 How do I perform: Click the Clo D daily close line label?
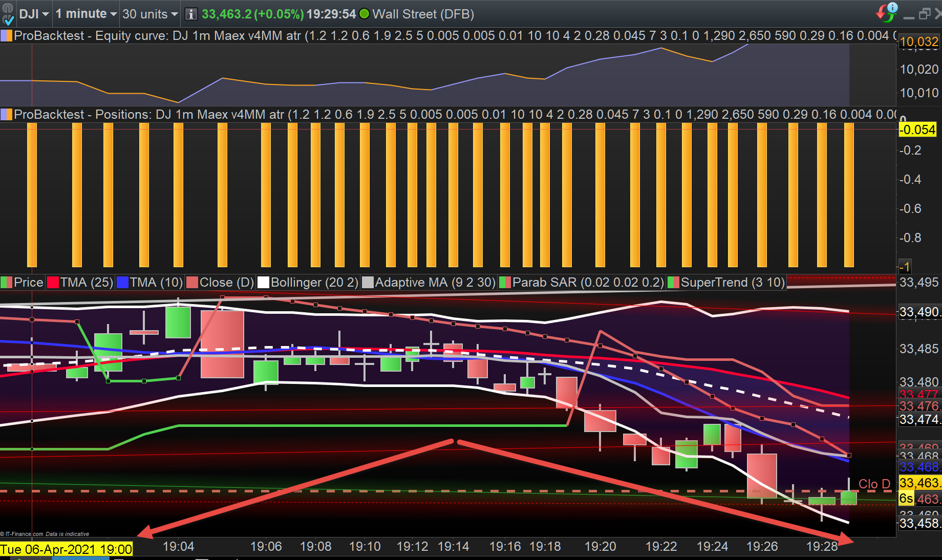(x=874, y=484)
